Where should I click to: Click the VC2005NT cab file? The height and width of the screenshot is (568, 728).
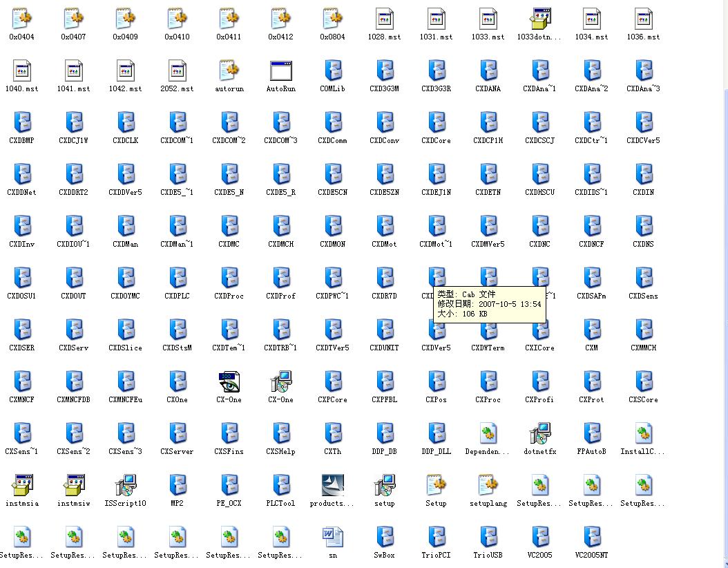(x=592, y=538)
